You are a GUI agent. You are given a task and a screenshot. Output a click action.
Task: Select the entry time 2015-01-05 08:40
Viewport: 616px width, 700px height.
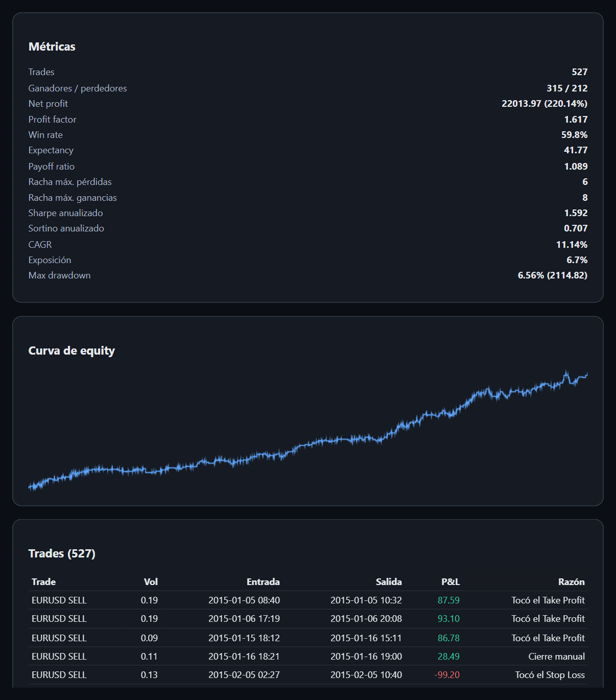pos(244,600)
